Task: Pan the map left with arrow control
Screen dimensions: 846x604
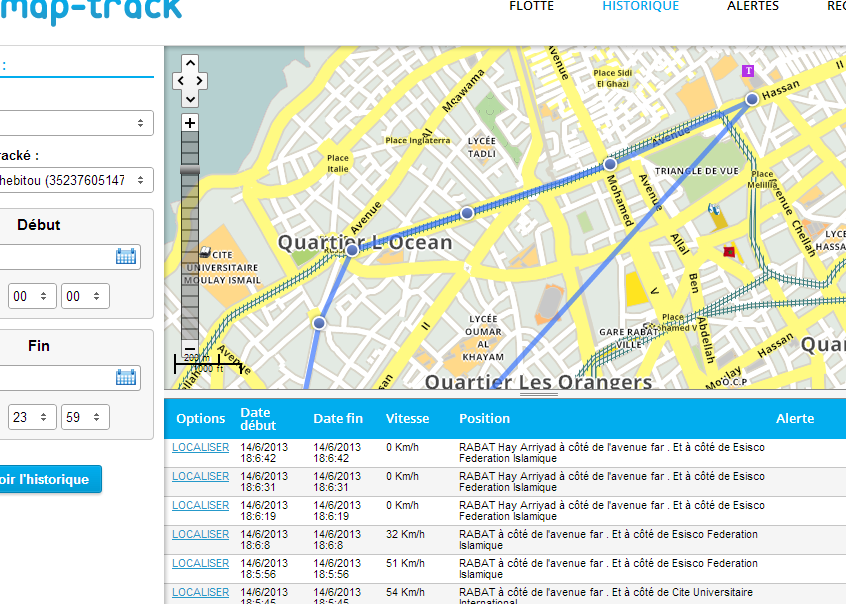Action: (x=180, y=81)
